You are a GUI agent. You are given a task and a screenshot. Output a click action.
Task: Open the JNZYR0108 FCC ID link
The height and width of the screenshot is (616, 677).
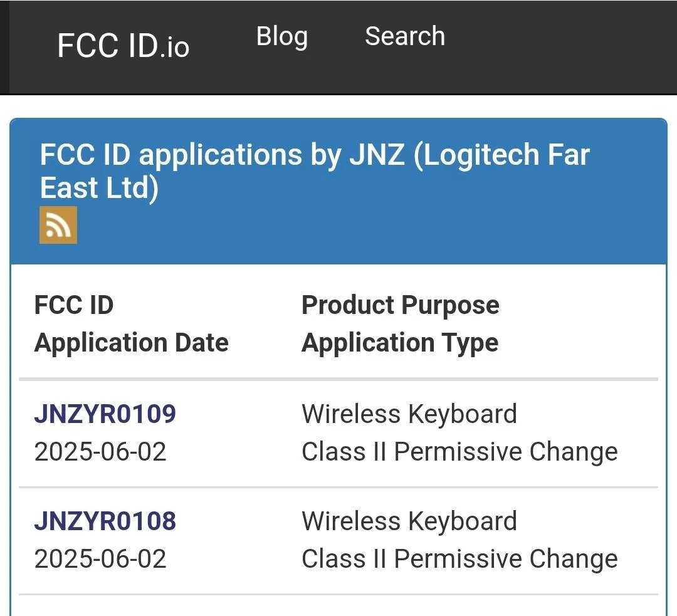tap(105, 521)
